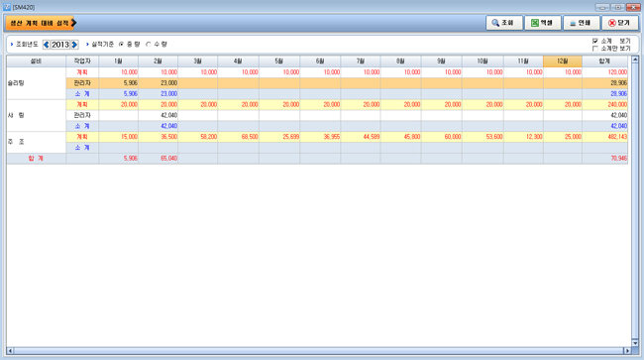
Task: Click the 65,040 value in the total row
Action: point(159,159)
